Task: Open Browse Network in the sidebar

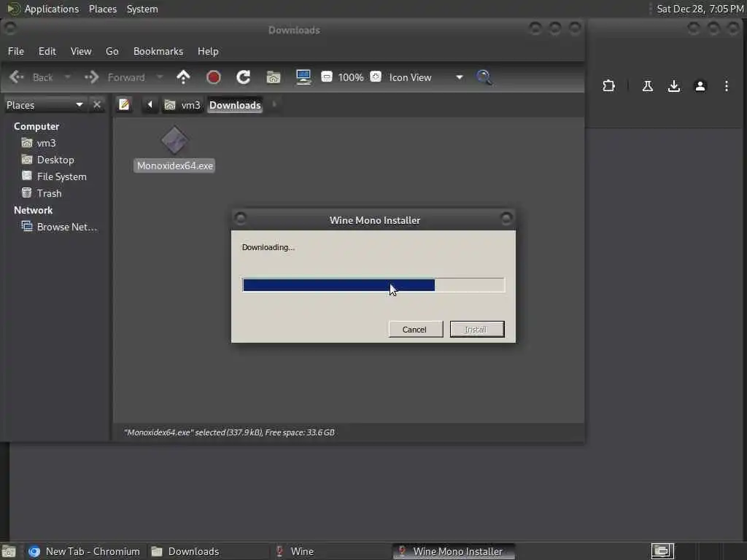Action: [x=66, y=227]
